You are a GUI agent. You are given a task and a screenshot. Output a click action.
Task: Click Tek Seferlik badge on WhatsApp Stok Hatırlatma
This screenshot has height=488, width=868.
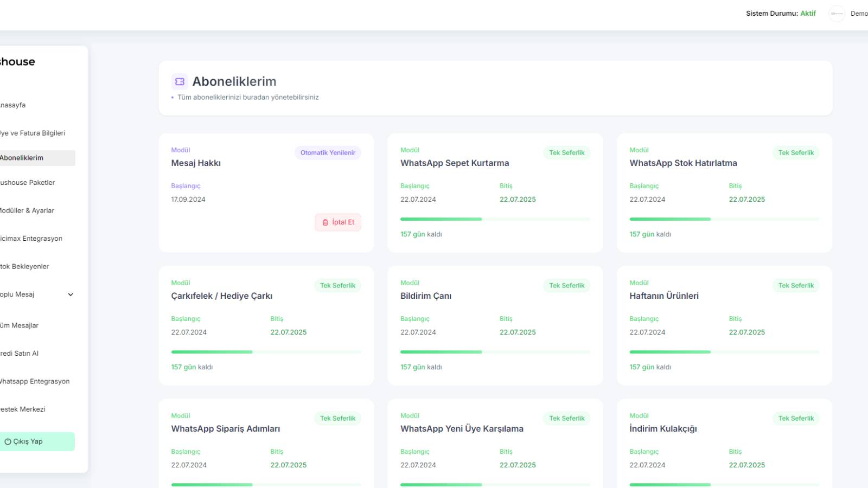point(796,153)
